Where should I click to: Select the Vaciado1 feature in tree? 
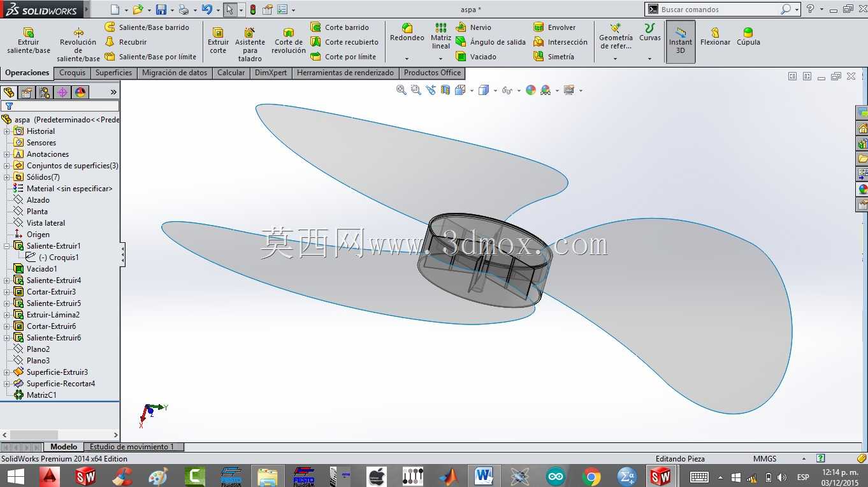[41, 269]
